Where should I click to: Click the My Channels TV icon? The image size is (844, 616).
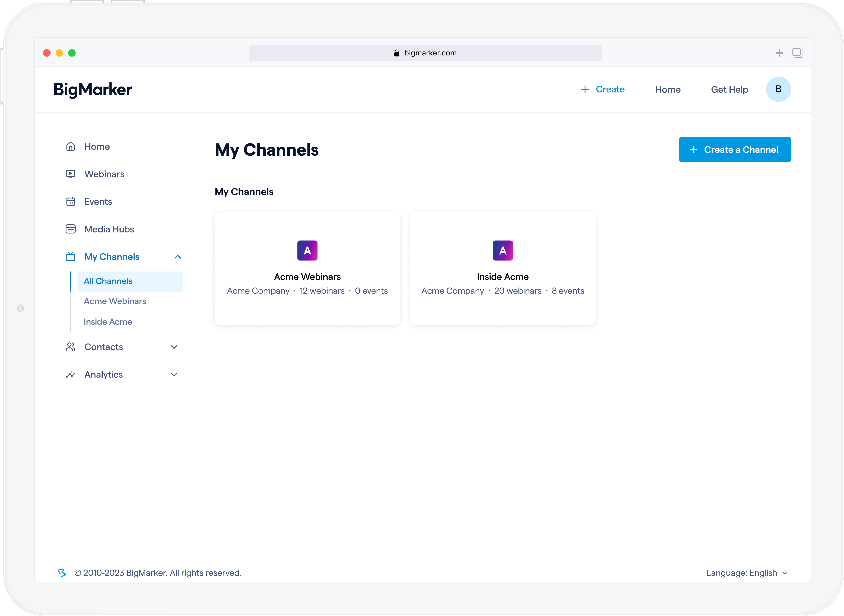71,257
